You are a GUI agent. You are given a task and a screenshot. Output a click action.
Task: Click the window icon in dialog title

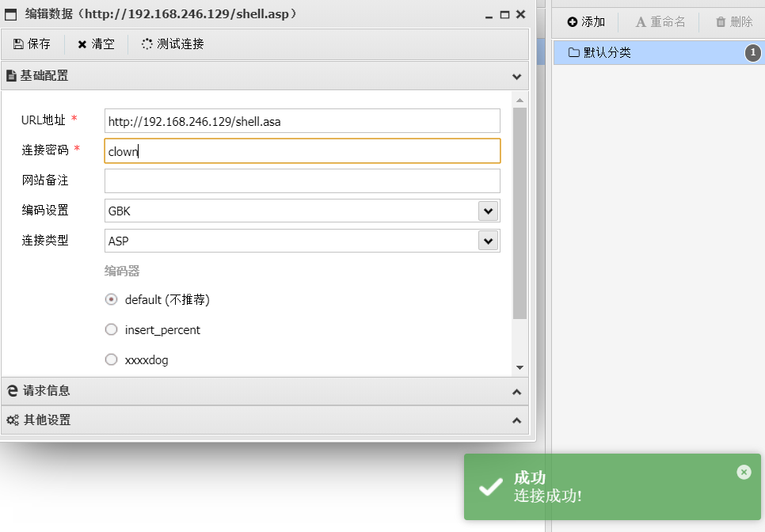point(11,14)
